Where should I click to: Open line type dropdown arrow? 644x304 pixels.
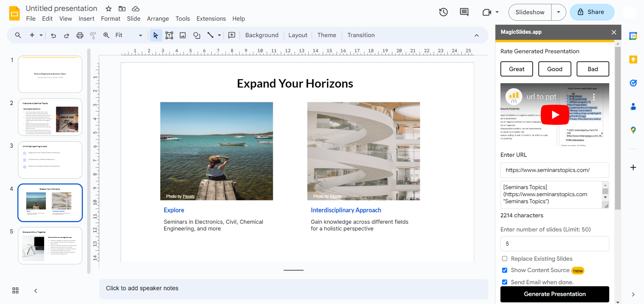(x=219, y=35)
